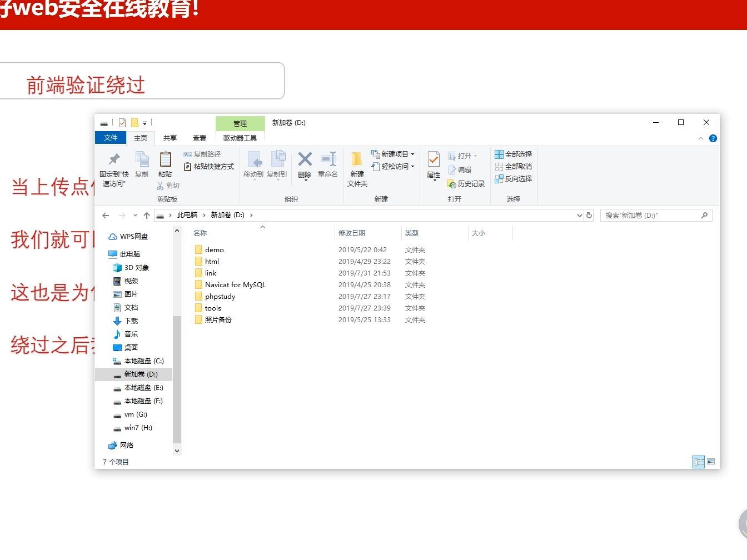
Task: Click the Forward navigation arrow
Action: click(x=123, y=216)
